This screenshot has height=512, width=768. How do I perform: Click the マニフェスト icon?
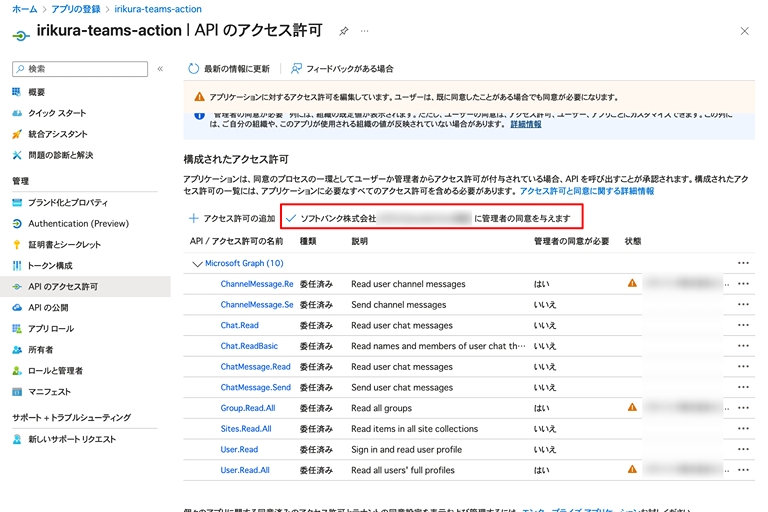pos(17,391)
